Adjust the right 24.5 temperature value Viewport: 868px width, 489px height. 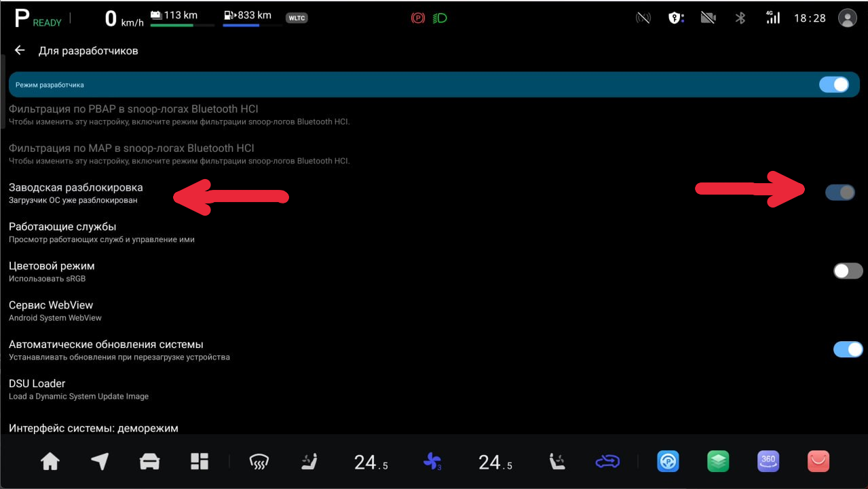495,463
